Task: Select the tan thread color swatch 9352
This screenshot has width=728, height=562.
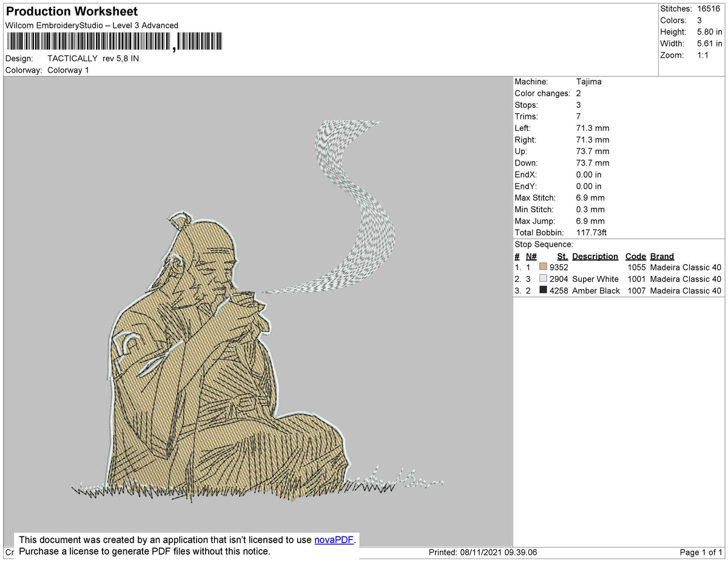Action: (543, 267)
